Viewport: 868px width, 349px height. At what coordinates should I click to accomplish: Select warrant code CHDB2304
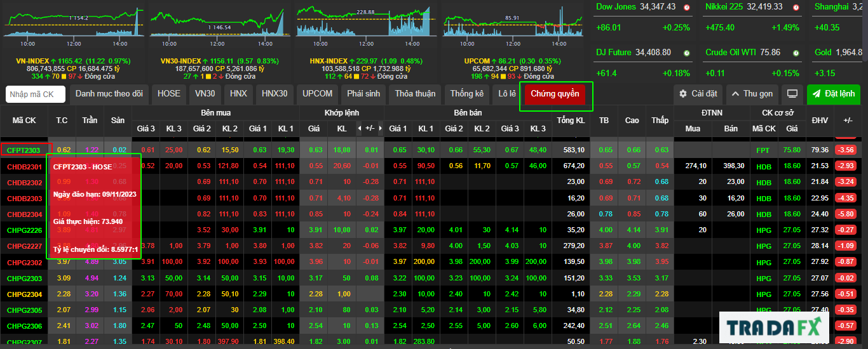tap(24, 214)
